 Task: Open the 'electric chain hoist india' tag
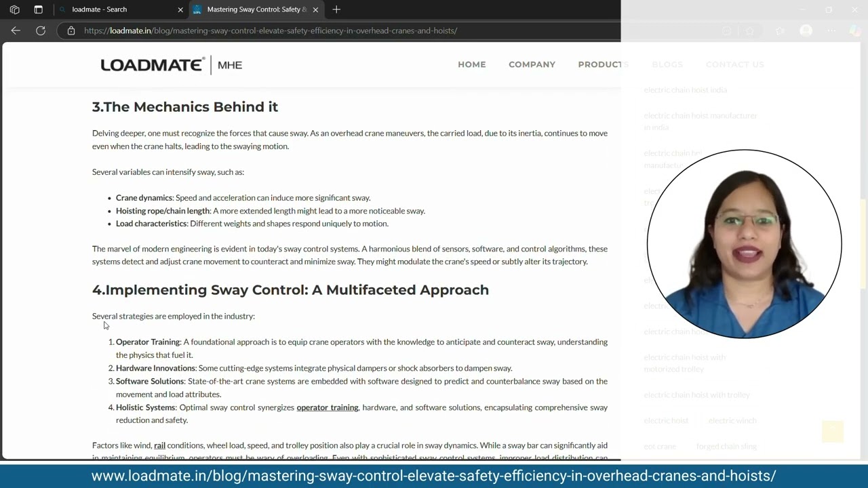685,90
